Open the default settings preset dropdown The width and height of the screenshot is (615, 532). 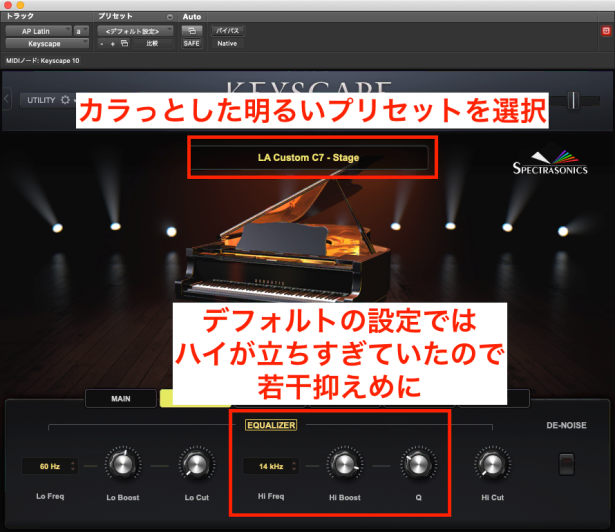click(x=133, y=31)
